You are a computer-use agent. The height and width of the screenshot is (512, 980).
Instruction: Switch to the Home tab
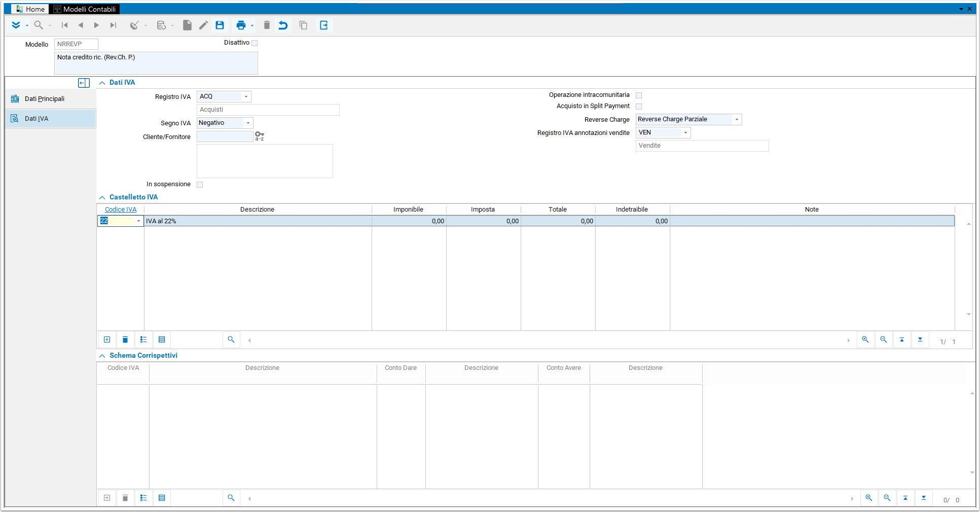(30, 9)
